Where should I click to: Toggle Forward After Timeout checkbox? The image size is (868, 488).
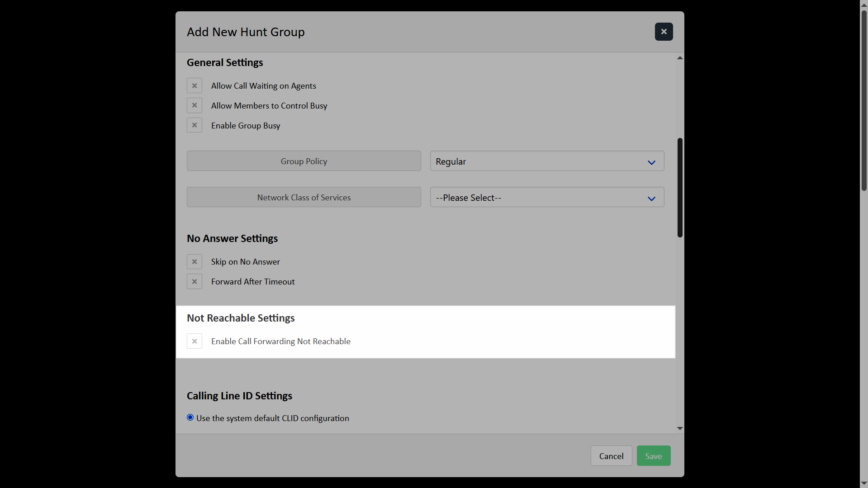194,281
